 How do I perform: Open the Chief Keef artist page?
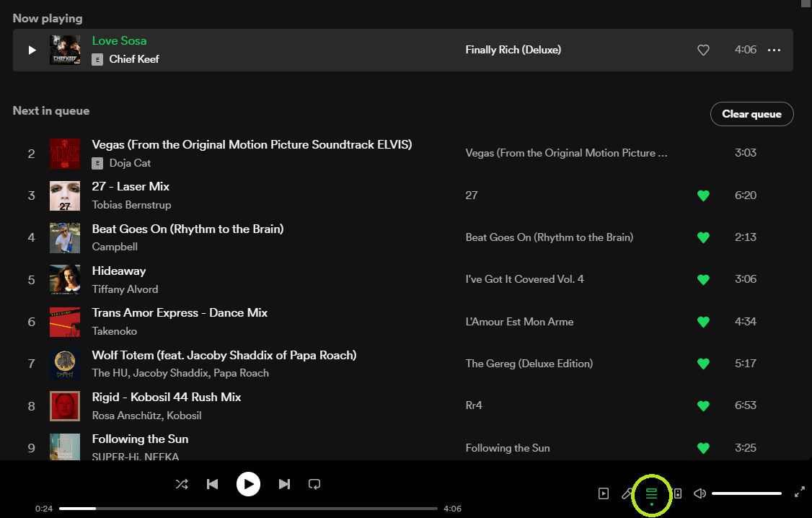pyautogui.click(x=134, y=59)
